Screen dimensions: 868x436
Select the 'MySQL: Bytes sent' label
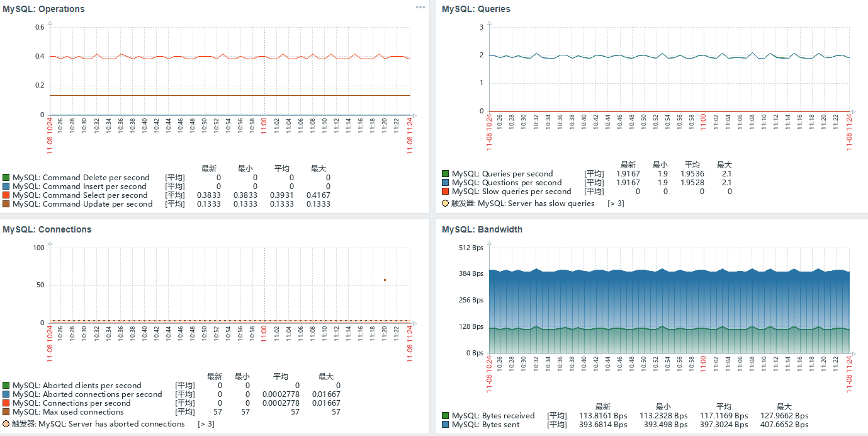click(486, 425)
